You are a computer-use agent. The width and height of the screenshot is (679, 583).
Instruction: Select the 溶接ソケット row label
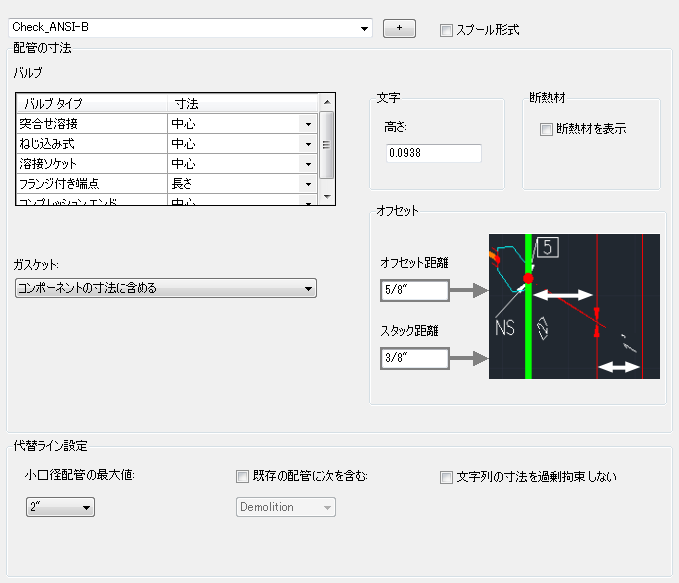click(48, 164)
